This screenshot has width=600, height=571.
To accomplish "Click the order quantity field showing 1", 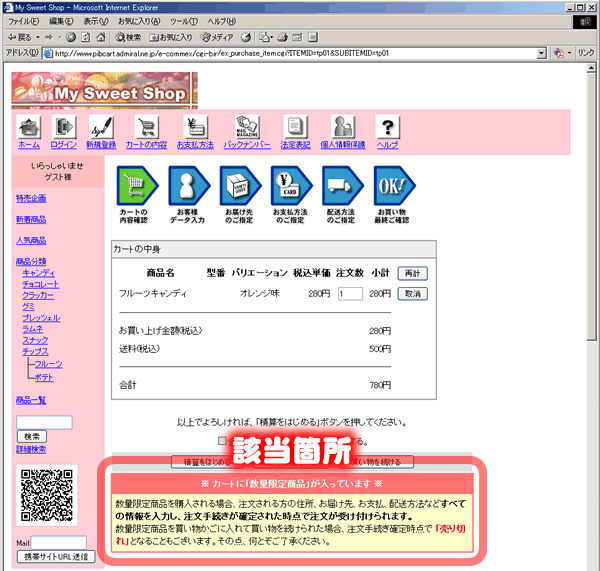I will pyautogui.click(x=351, y=294).
